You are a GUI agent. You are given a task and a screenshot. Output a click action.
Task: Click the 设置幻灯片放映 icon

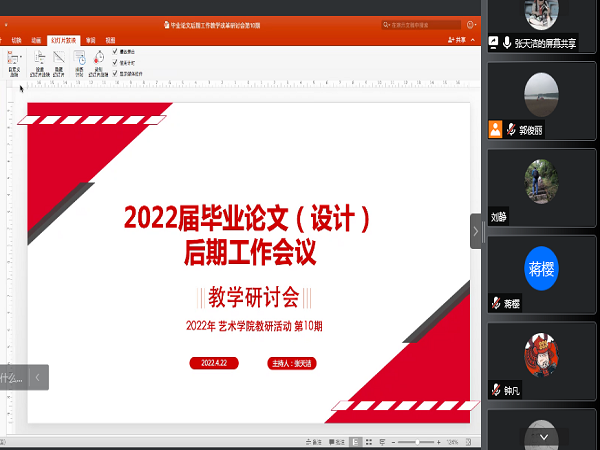40,63
